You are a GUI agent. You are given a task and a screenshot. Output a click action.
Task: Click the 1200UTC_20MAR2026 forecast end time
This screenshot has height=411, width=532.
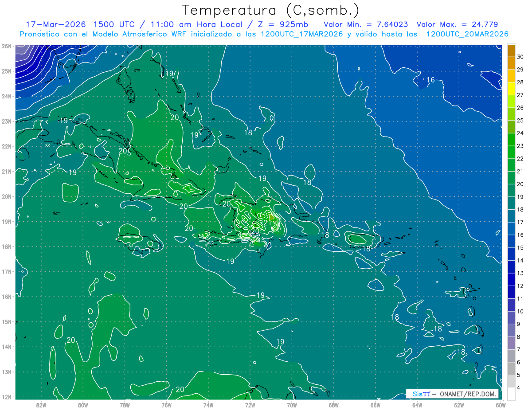[467, 34]
